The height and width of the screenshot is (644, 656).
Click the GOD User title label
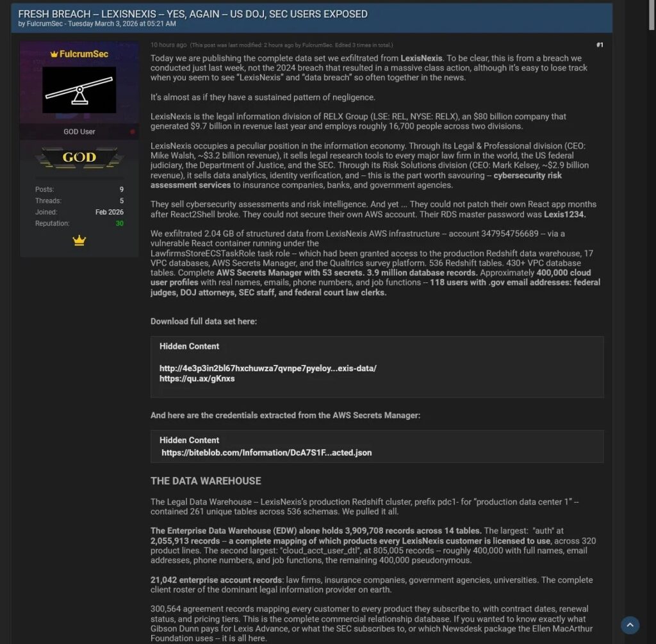pos(79,132)
